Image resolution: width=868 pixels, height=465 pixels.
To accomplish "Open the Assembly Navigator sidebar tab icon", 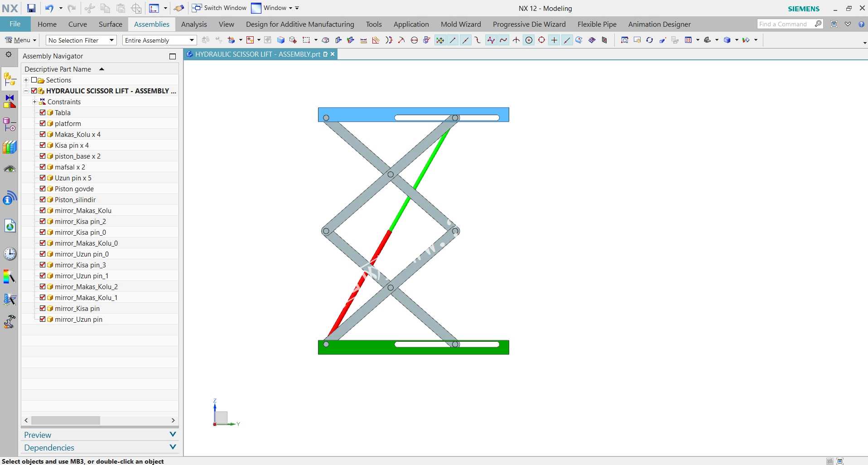I will click(10, 80).
